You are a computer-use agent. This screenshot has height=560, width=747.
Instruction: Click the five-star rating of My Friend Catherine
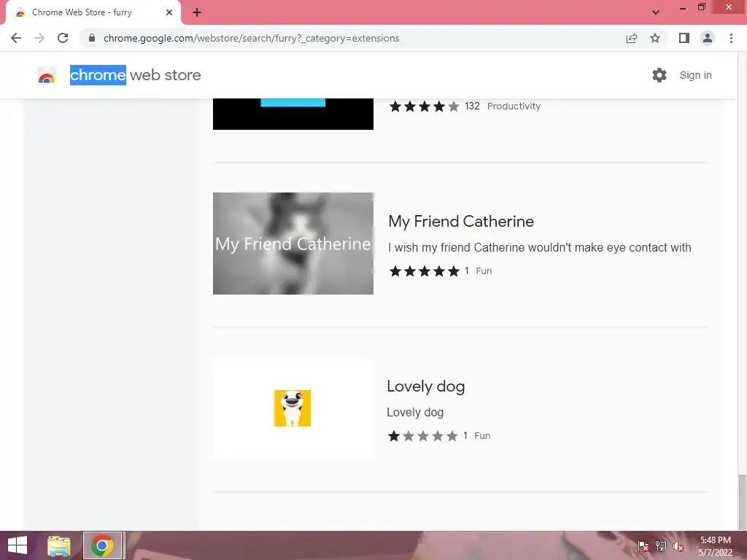424,271
